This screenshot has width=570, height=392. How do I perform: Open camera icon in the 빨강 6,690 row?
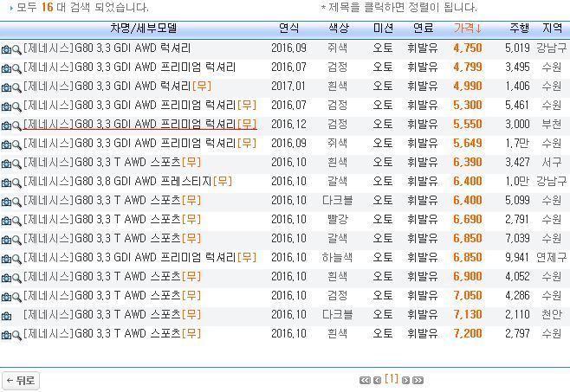(x=6, y=221)
